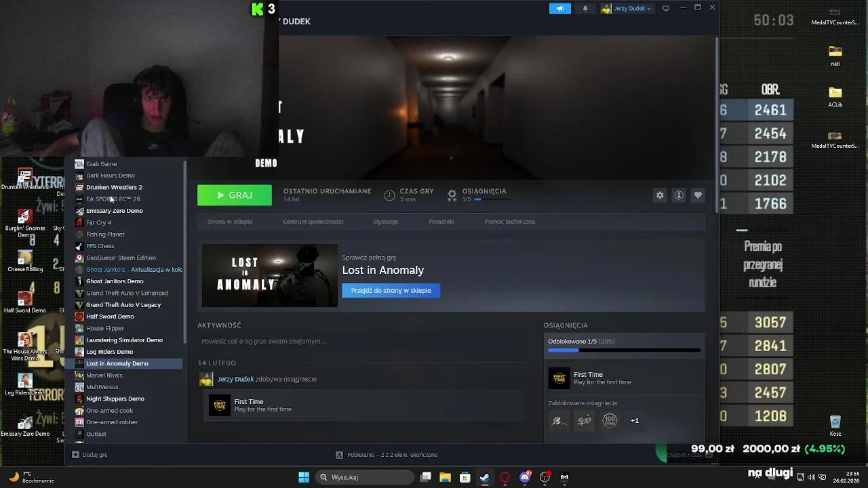
Task: Open the Centrum społeczności tab
Action: point(313,222)
